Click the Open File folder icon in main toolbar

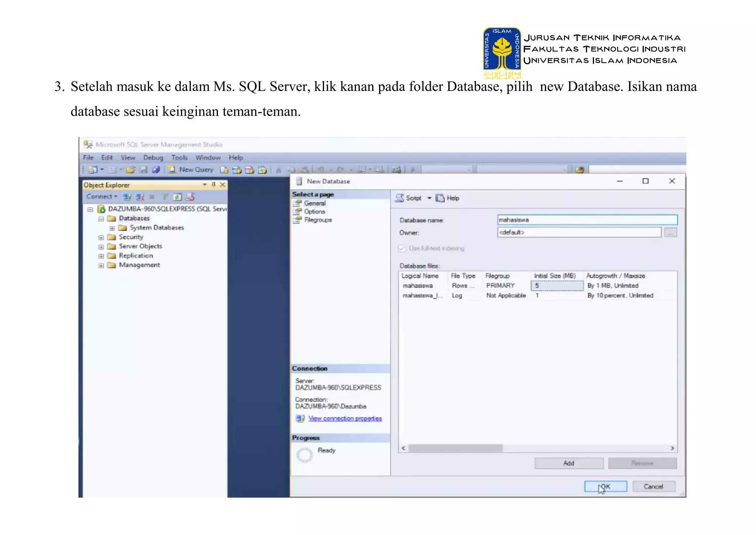130,170
